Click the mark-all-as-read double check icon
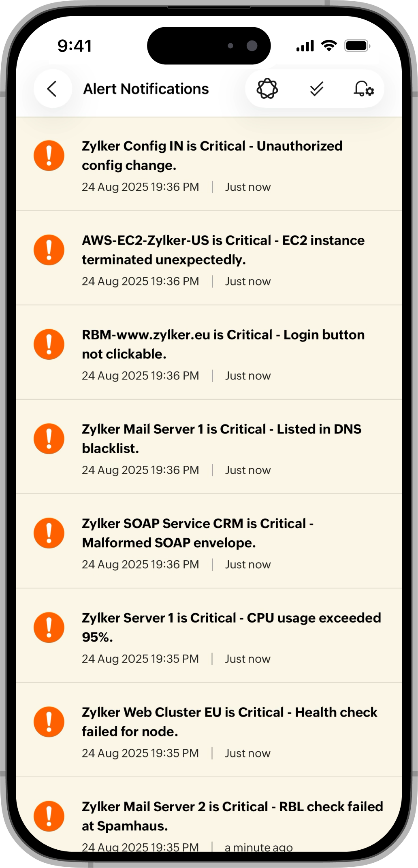Image resolution: width=418 pixels, height=868 pixels. point(316,88)
